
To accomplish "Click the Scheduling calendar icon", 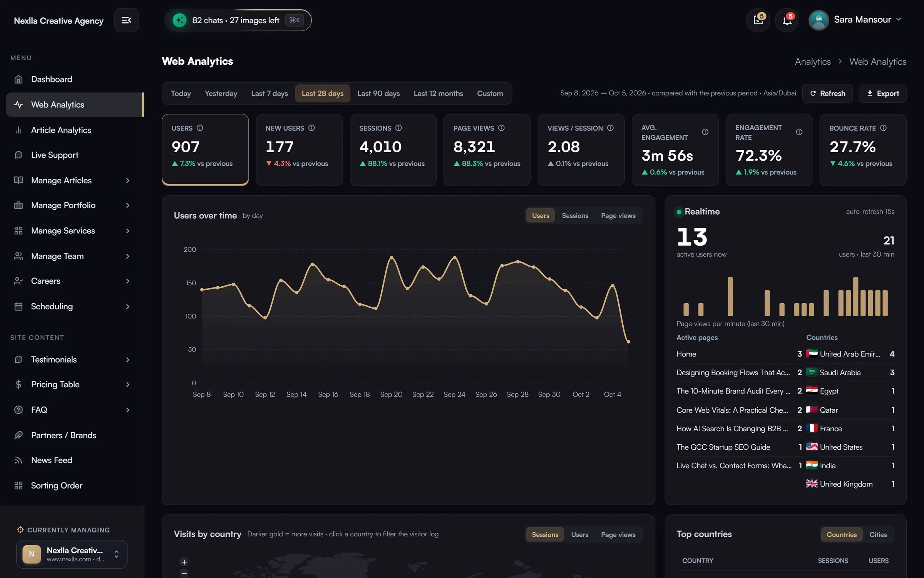I will (x=18, y=306).
